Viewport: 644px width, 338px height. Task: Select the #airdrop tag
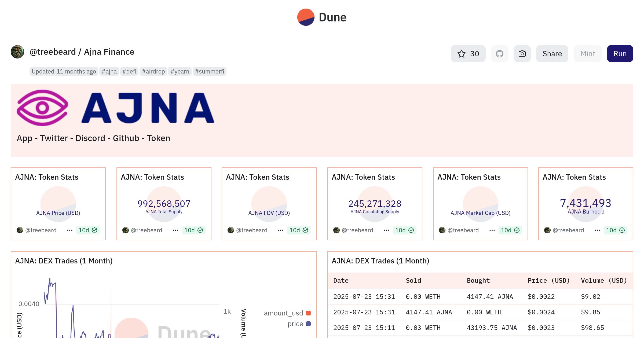pos(153,71)
